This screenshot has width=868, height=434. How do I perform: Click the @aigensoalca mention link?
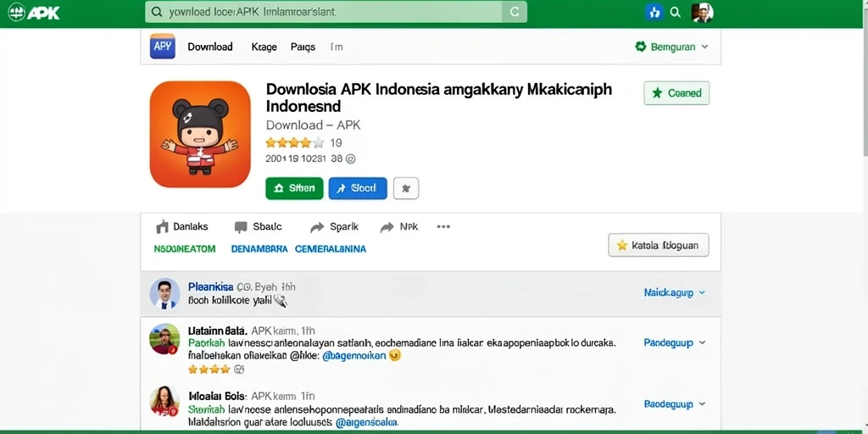[x=366, y=422]
